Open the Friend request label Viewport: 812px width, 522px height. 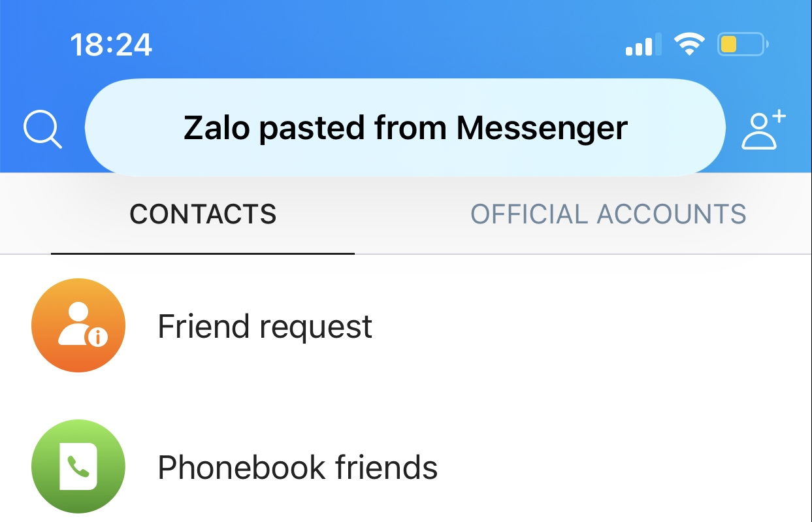[265, 326]
